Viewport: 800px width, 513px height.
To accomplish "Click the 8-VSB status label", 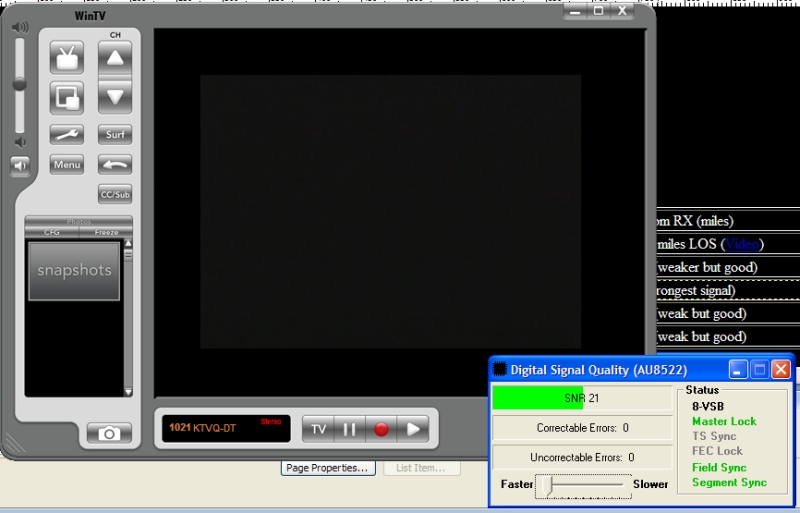I will tap(708, 407).
